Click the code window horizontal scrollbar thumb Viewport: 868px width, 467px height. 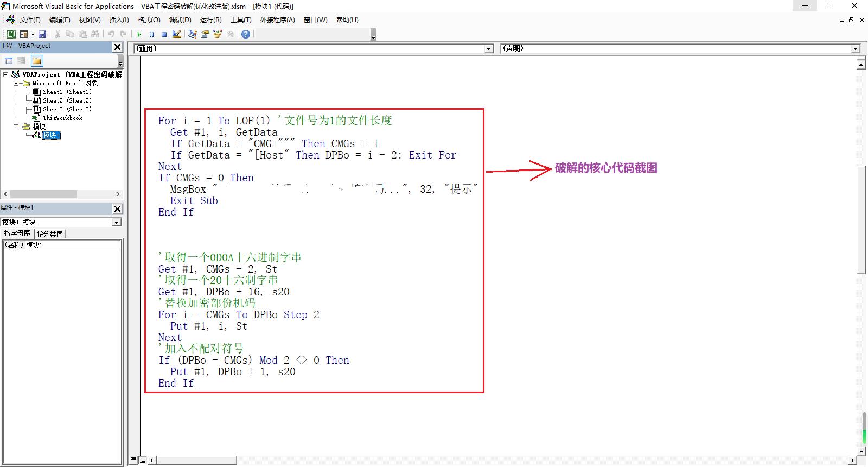[196, 460]
